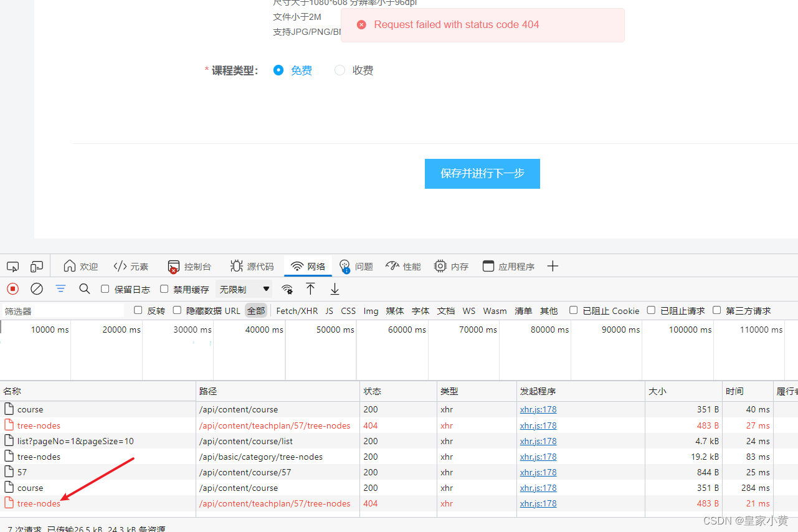Check 隐藏数据 URL checkbox

coord(177,310)
